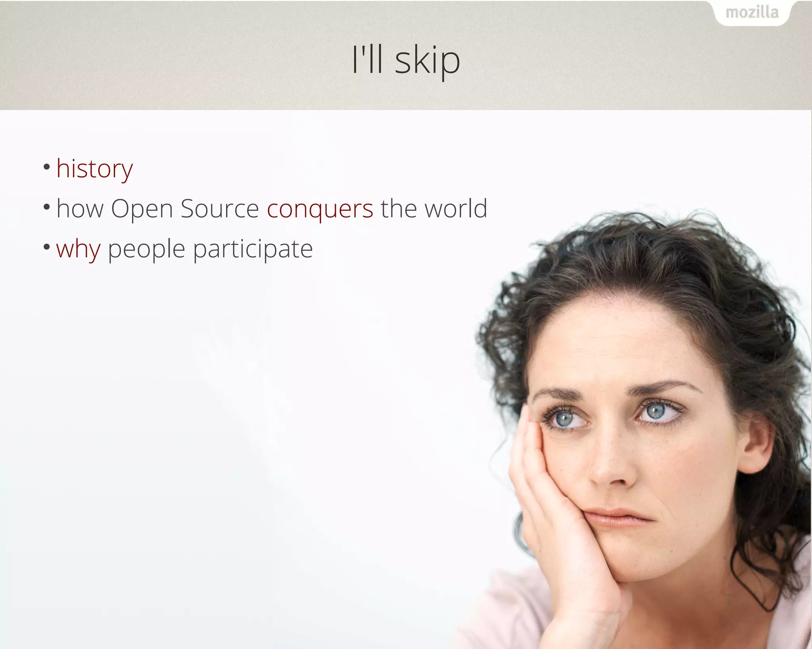
Task: Click the red word "conquers"
Action: pyautogui.click(x=320, y=209)
